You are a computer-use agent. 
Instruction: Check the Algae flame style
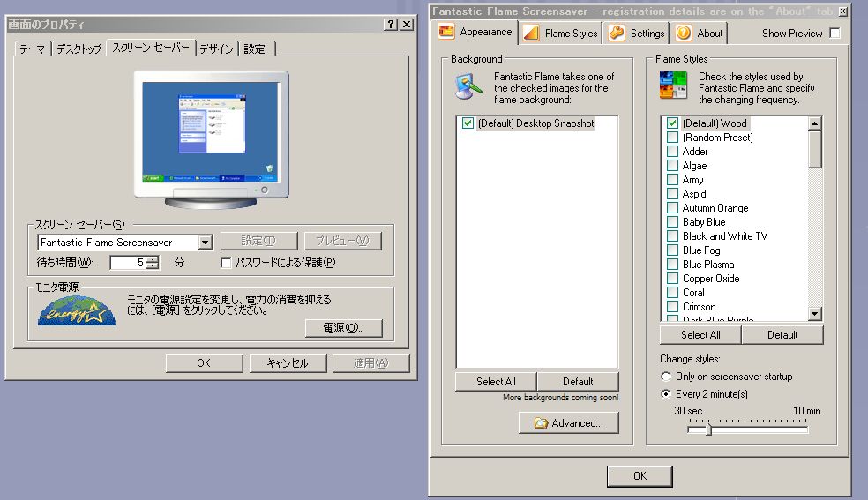point(672,166)
